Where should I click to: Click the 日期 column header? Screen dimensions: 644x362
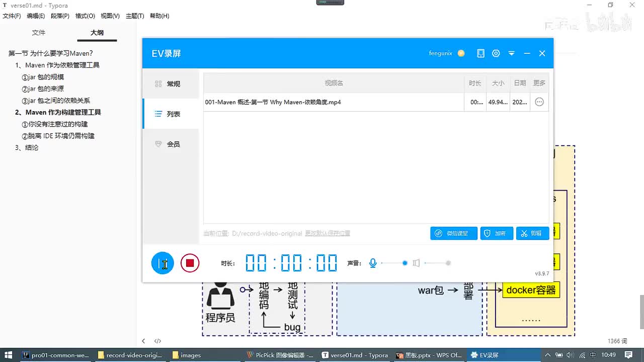(x=520, y=83)
